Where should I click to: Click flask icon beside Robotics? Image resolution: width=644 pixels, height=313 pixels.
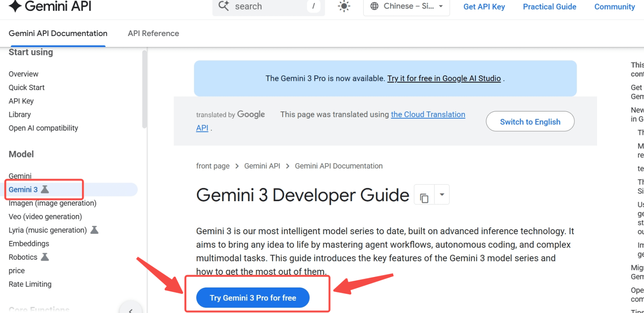click(x=45, y=257)
